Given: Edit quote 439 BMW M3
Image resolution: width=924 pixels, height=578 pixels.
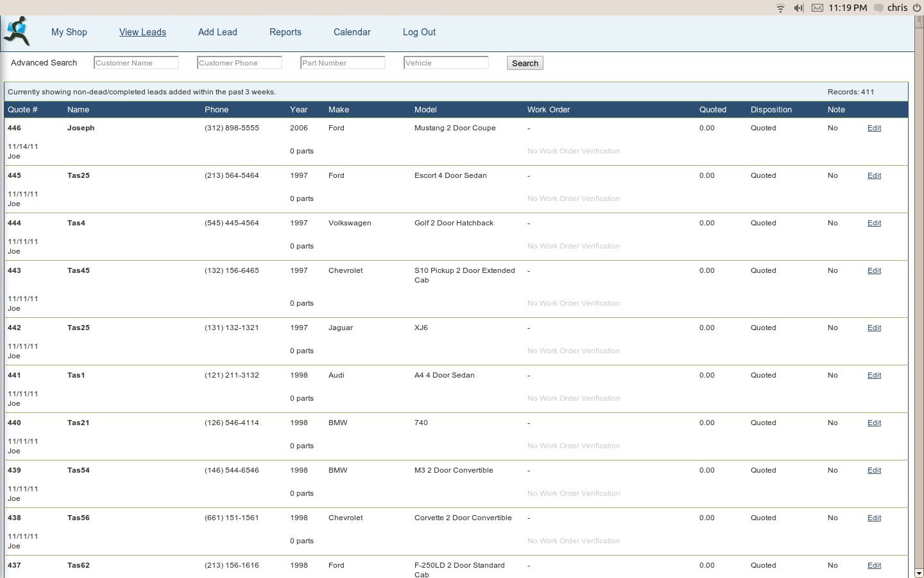Looking at the screenshot, I should coord(874,470).
